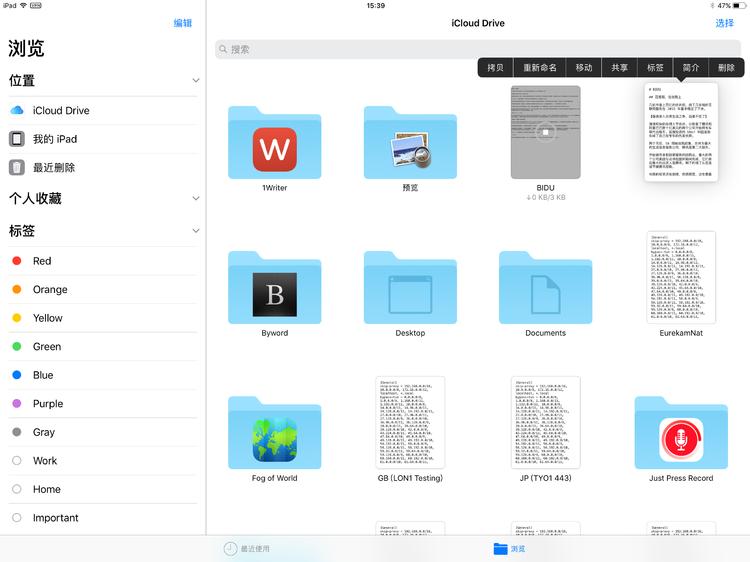Screen dimensions: 750x562
Task: Choose 简介 in the popup menu
Action: (691, 67)
